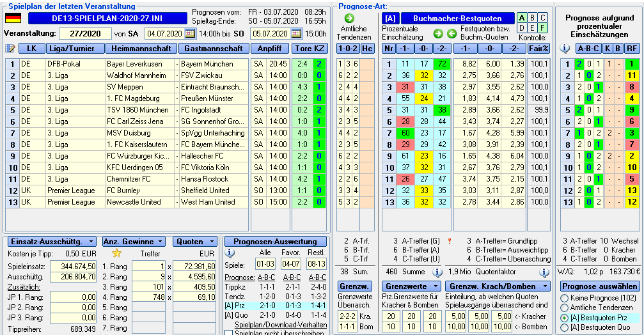Click Liga/Turnier column header
Image resolution: width=644 pixels, height=335 pixels.
pyautogui.click(x=75, y=49)
